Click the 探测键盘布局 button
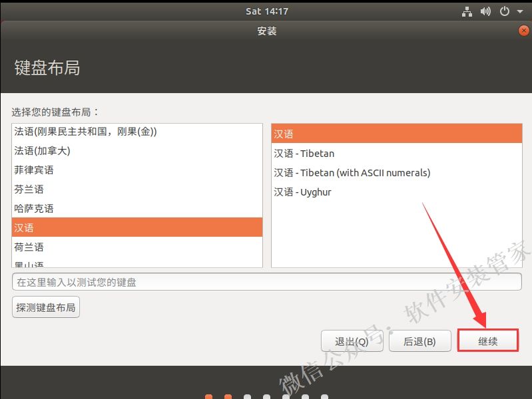Image resolution: width=532 pixels, height=399 pixels. tap(46, 307)
